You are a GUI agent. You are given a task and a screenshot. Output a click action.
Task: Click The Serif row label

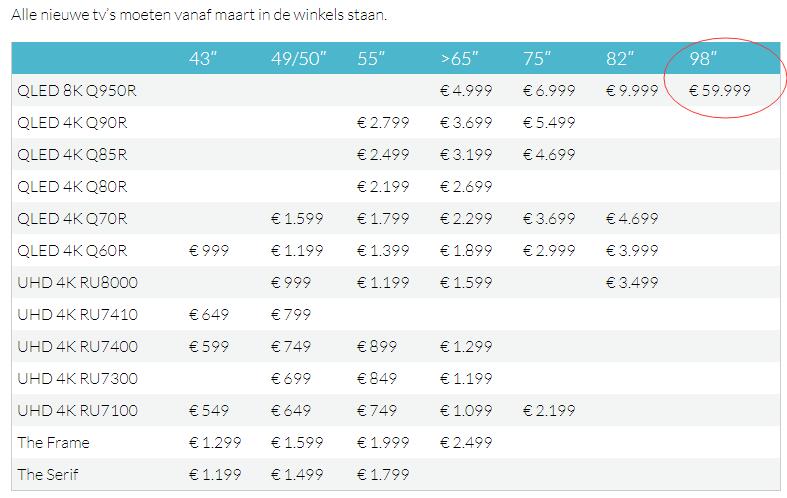pos(48,474)
